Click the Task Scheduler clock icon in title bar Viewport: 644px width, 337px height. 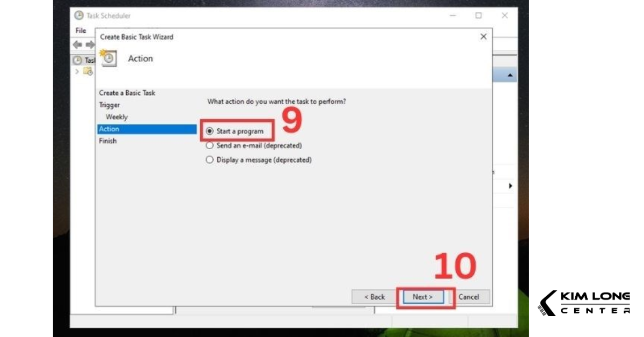[79, 16]
